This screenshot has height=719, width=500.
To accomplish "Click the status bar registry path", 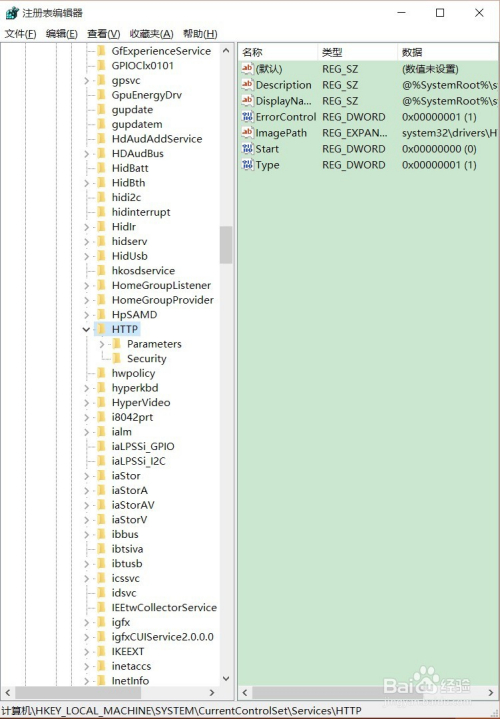I will [x=181, y=710].
